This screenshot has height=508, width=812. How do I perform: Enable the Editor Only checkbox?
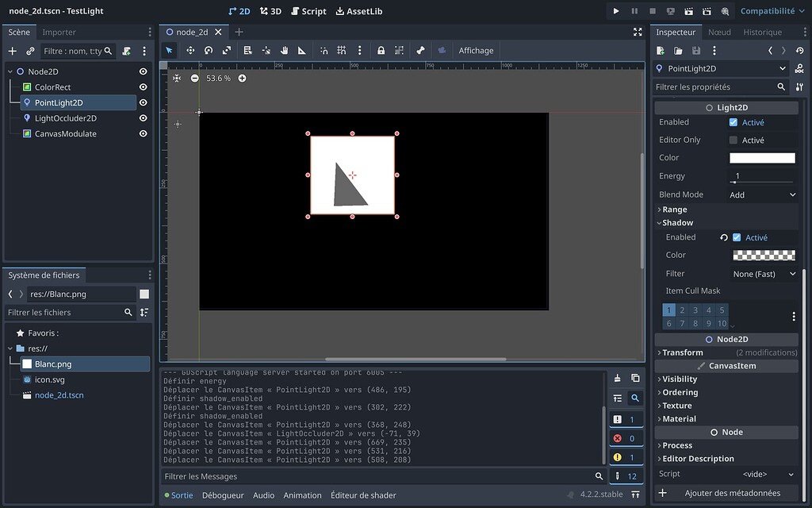click(734, 140)
